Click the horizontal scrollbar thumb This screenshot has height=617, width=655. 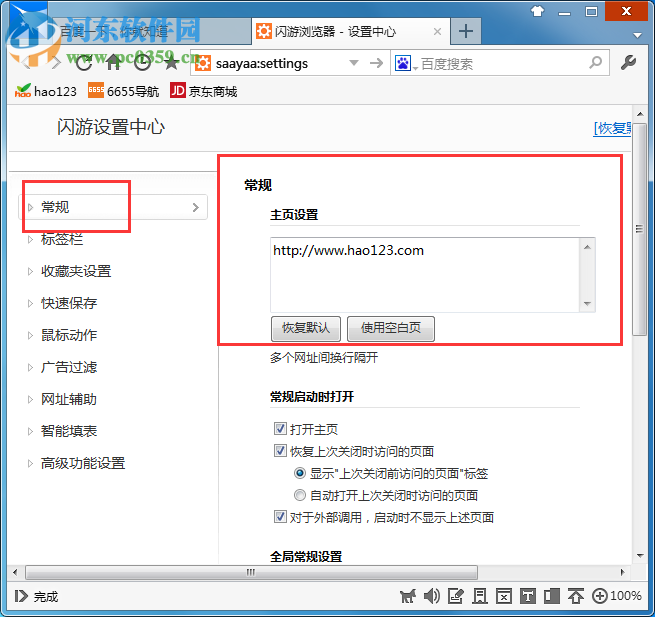[x=251, y=572]
